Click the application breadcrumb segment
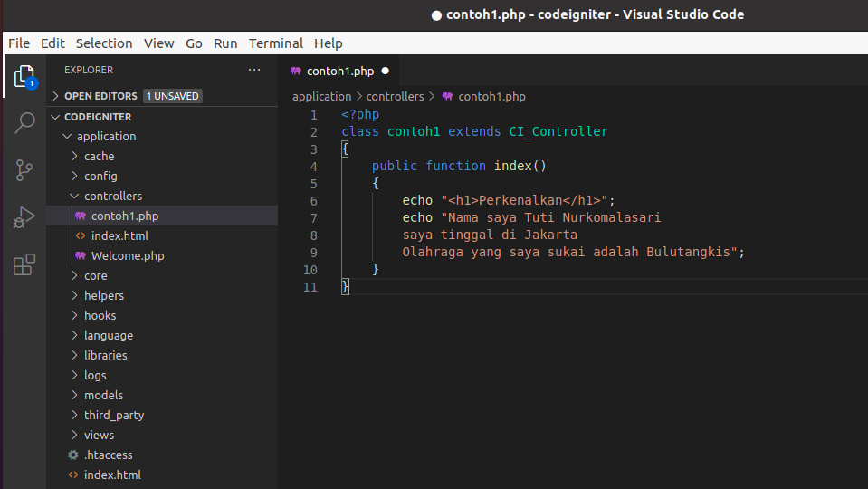This screenshot has width=868, height=489. pos(321,96)
